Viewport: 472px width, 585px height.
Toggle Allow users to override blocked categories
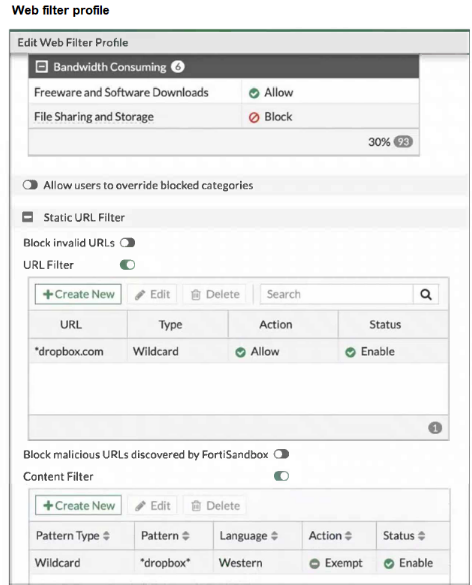click(x=30, y=185)
